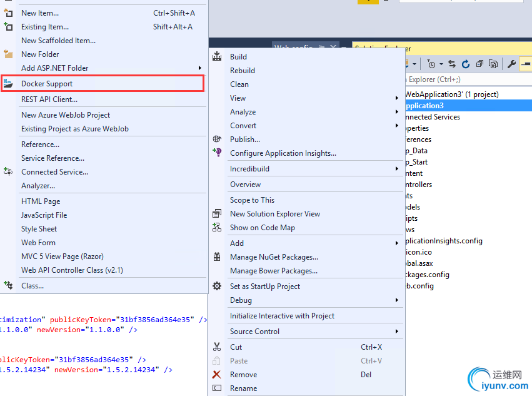Click the Rename icon

coord(217,388)
